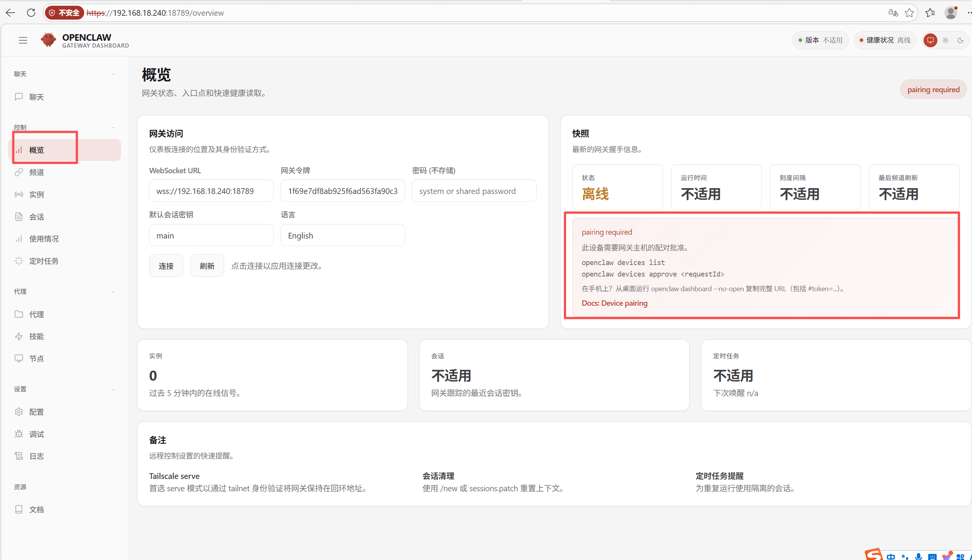Focus the 密码 password input field
The image size is (972, 560).
(474, 191)
